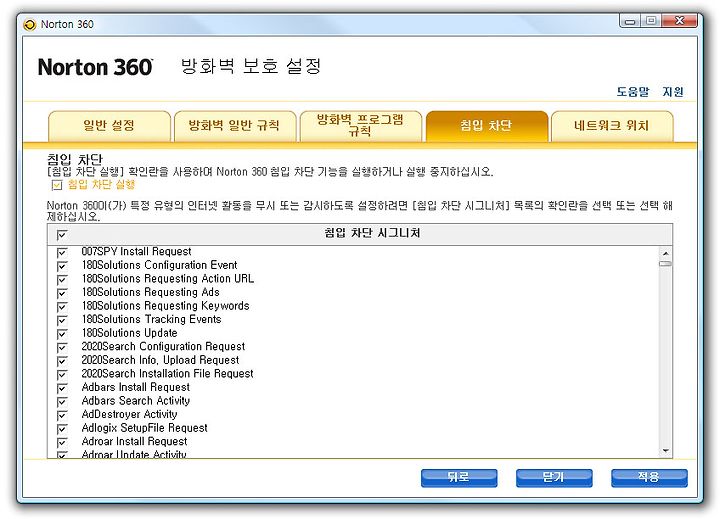Uncheck 180Solutions Configuration Event checkbox
720x519 pixels.
(x=62, y=266)
